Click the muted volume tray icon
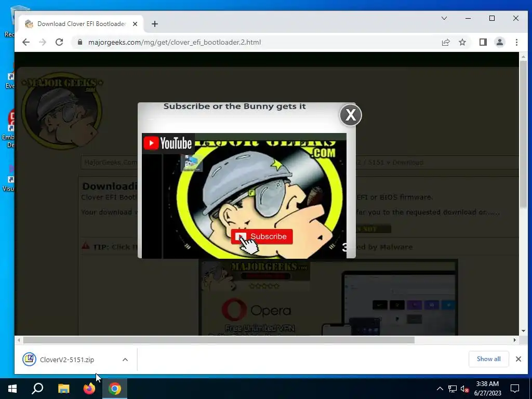Screen dimensions: 532x399 tap(464, 389)
